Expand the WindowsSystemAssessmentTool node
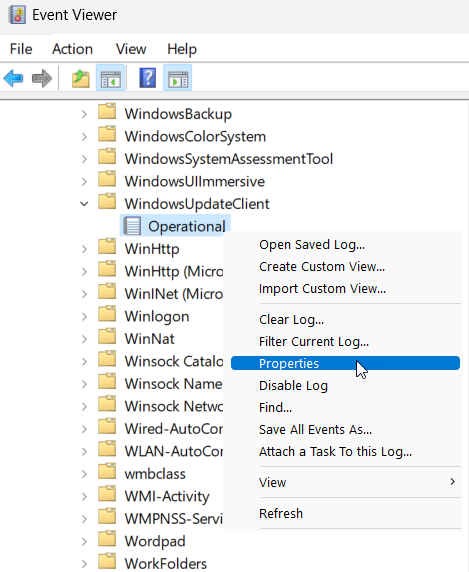469x572 pixels. click(x=84, y=159)
